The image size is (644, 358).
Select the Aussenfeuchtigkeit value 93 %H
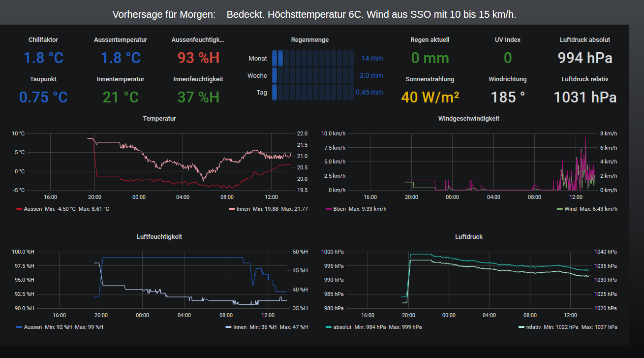click(198, 58)
